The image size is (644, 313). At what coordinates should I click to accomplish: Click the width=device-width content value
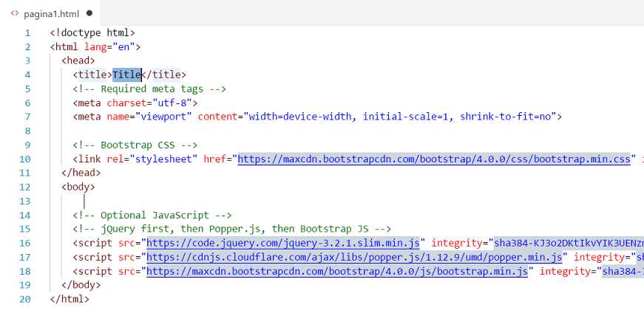(400, 117)
